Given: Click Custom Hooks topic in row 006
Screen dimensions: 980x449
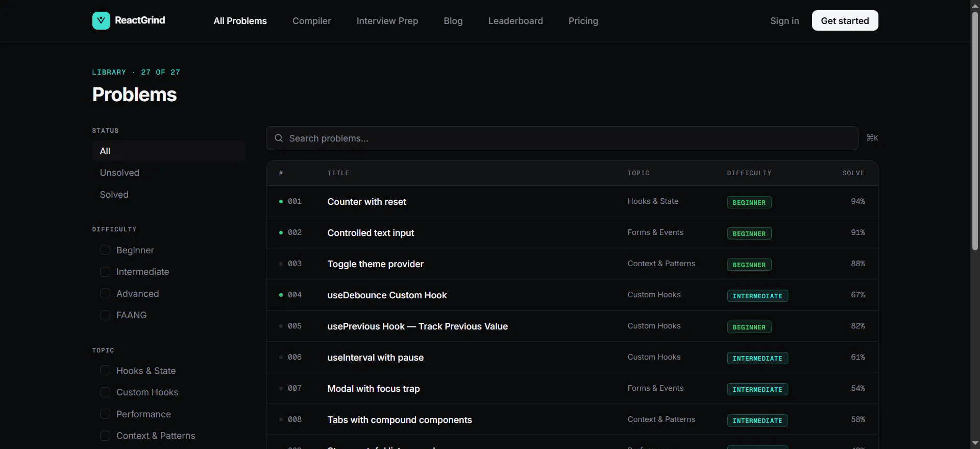Looking at the screenshot, I should click(x=654, y=357).
